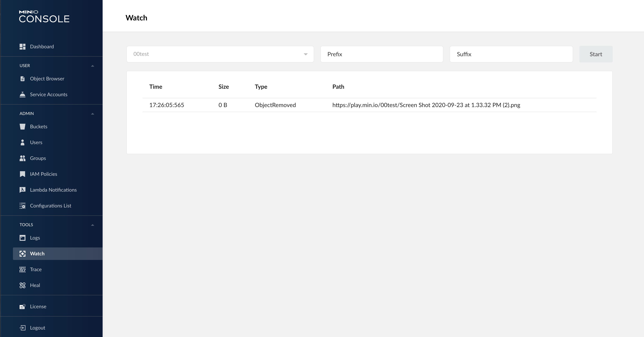Click the Watch focus icon

(x=23, y=254)
